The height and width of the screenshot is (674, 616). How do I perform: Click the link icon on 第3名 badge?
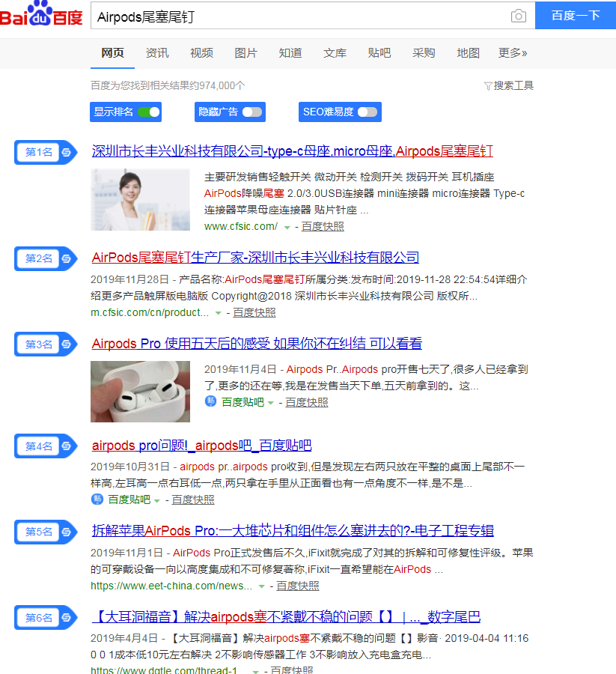pos(66,344)
